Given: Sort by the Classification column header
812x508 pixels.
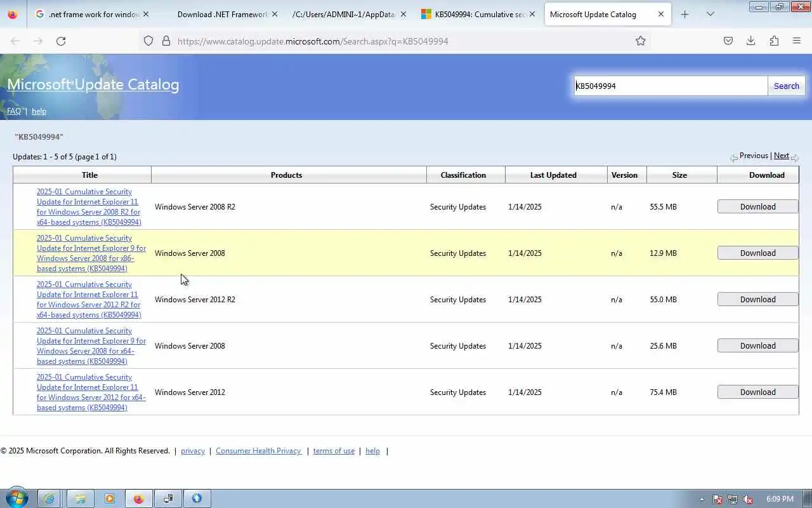Looking at the screenshot, I should [x=463, y=175].
